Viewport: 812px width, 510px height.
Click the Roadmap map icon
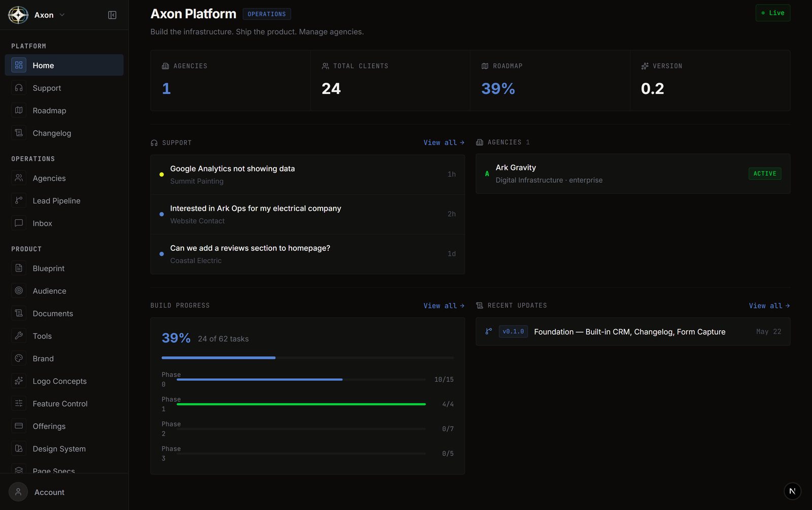click(x=19, y=110)
